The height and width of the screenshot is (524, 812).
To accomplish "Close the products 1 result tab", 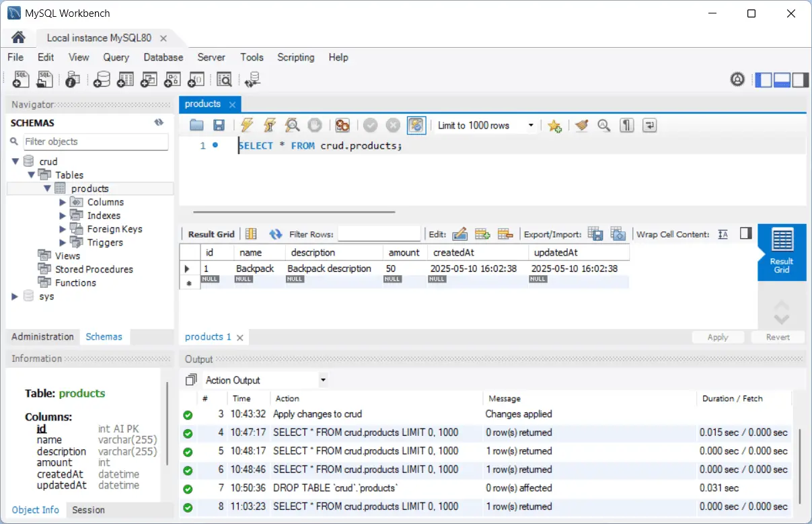I will click(240, 337).
